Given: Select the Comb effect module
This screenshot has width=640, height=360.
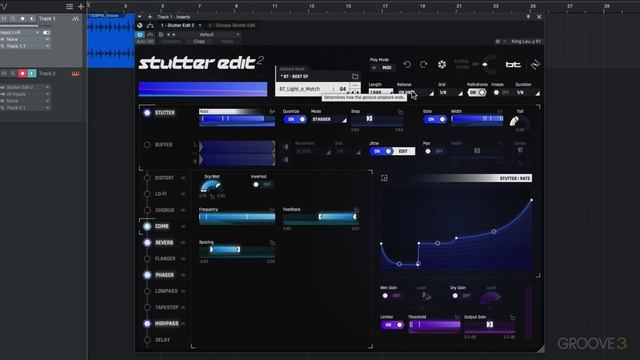Looking at the screenshot, I should point(162,226).
